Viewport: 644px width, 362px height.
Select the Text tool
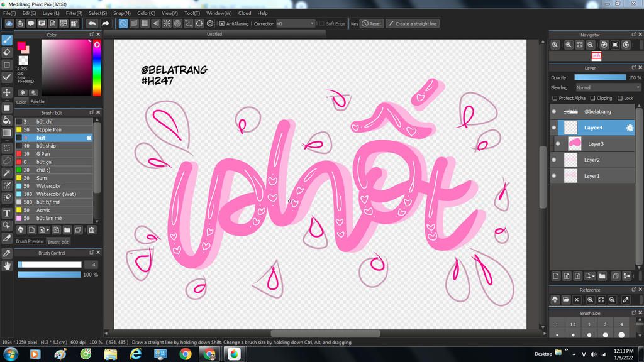pos(7,212)
